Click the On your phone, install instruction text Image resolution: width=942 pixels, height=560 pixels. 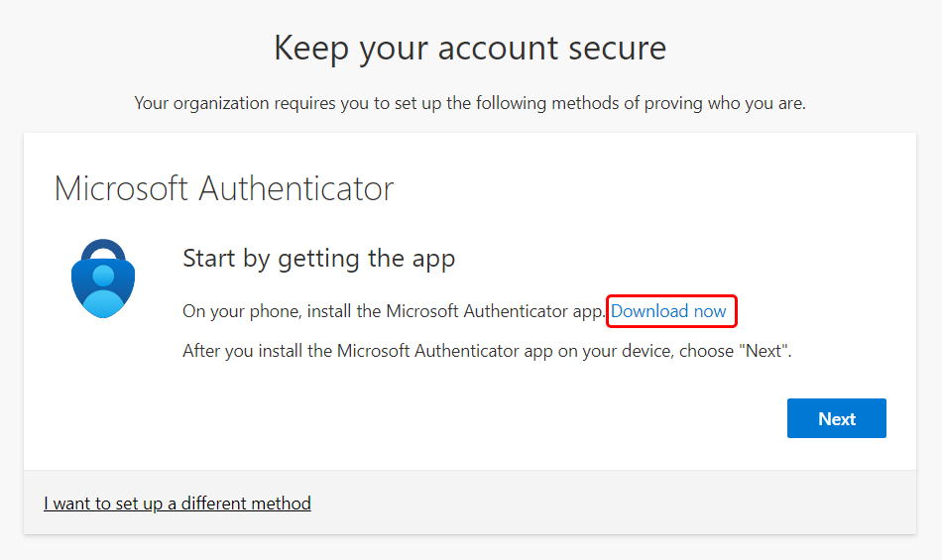point(394,311)
